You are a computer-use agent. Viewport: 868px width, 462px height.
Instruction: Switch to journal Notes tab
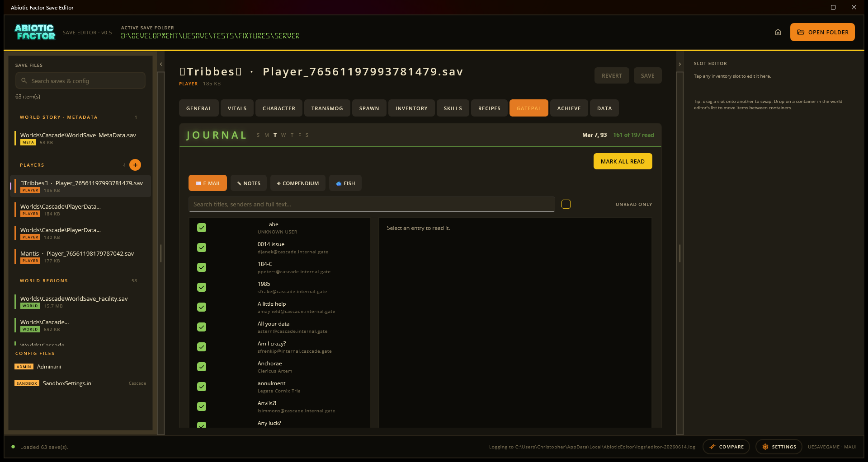pyautogui.click(x=249, y=183)
